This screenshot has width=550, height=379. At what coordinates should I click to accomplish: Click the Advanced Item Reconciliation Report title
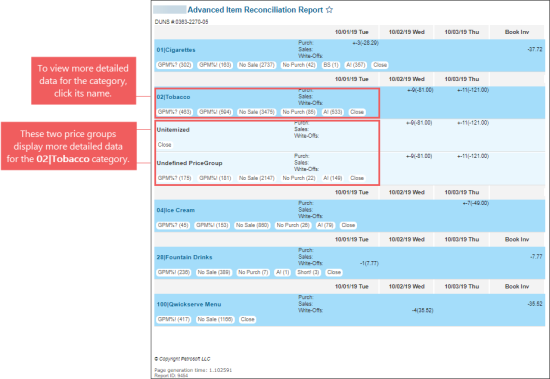(x=255, y=10)
